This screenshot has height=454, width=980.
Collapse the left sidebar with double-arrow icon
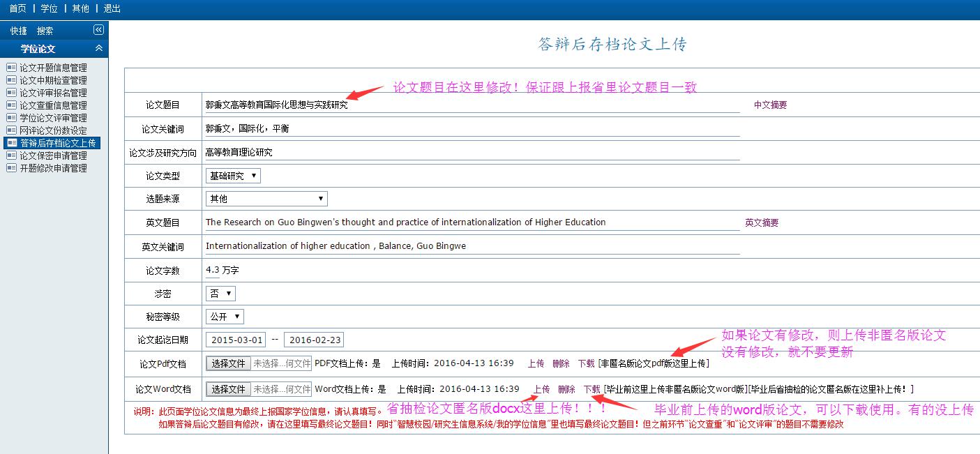(98, 30)
